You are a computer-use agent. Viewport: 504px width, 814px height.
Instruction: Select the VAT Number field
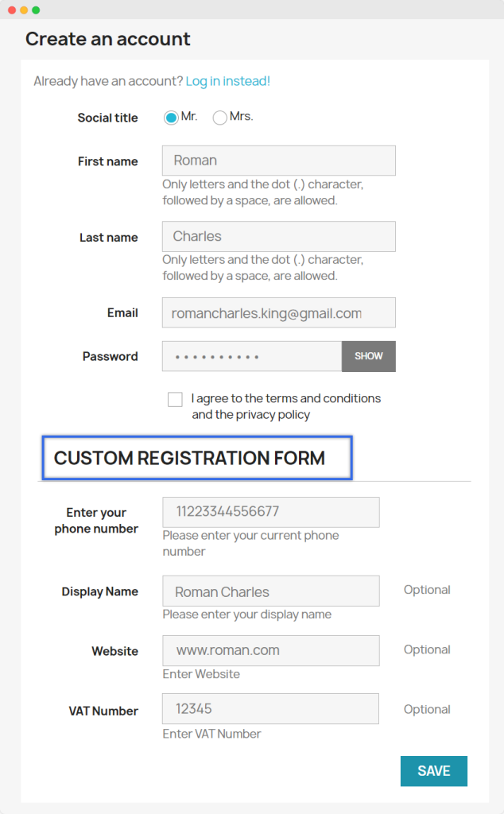pyautogui.click(x=270, y=708)
